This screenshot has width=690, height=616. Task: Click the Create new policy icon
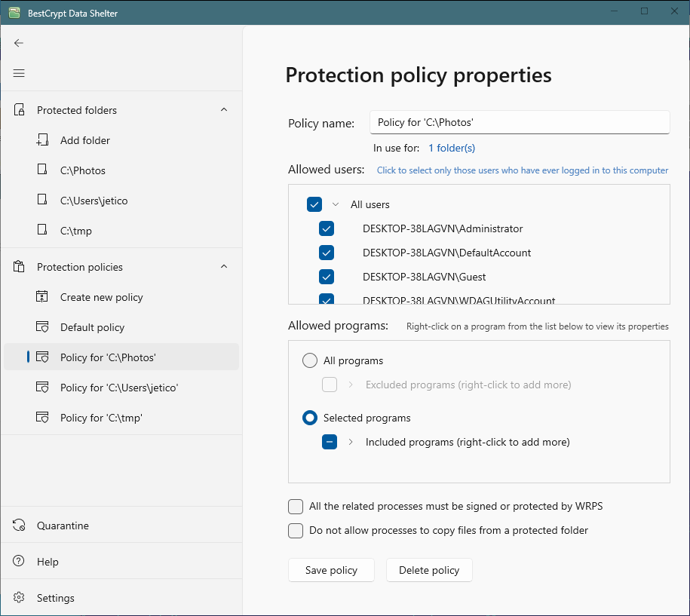coord(41,296)
